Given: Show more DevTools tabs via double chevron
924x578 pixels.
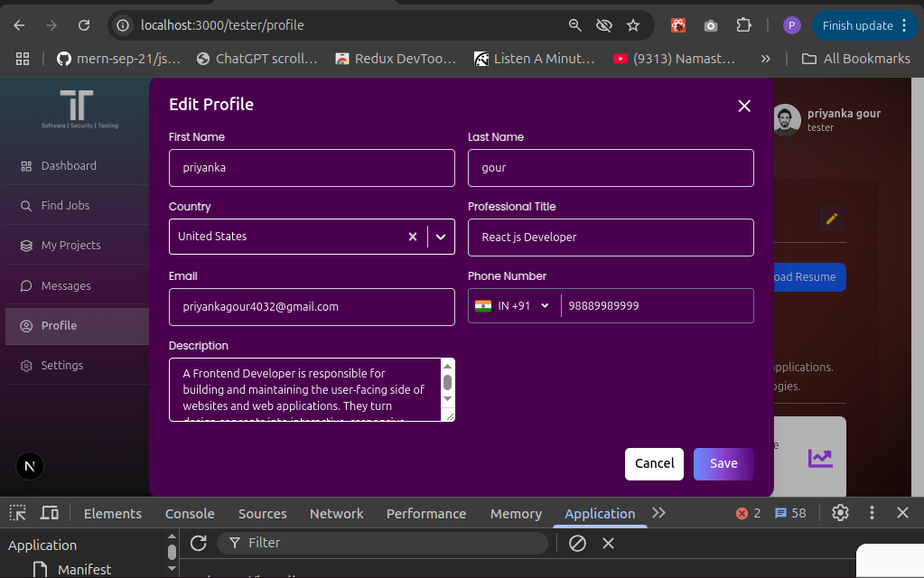Looking at the screenshot, I should click(658, 513).
